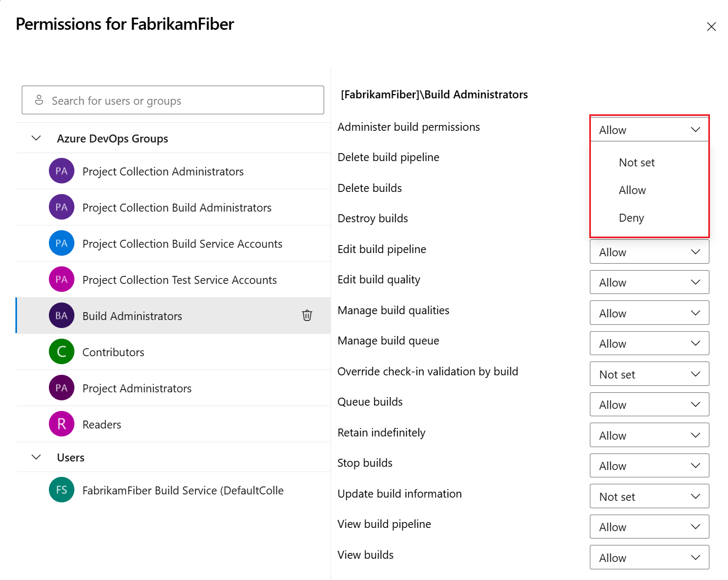Click the Project Administrators group icon
Screen dimensions: 728x580
pos(61,388)
